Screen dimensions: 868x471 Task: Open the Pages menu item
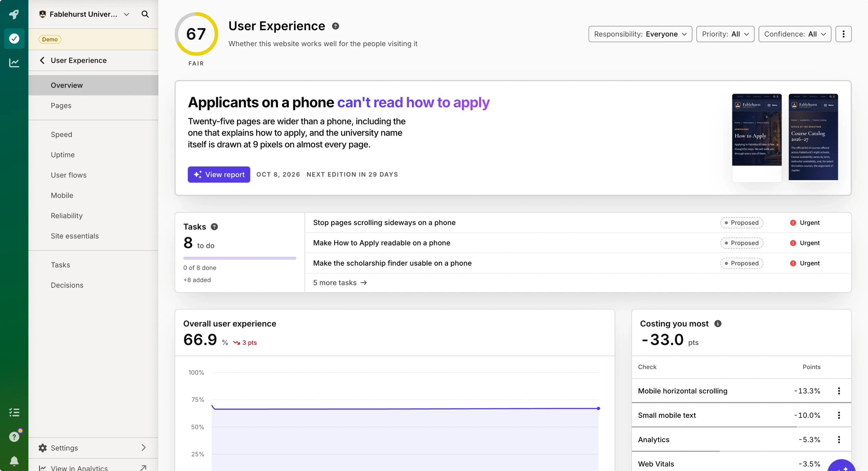[x=93, y=105]
